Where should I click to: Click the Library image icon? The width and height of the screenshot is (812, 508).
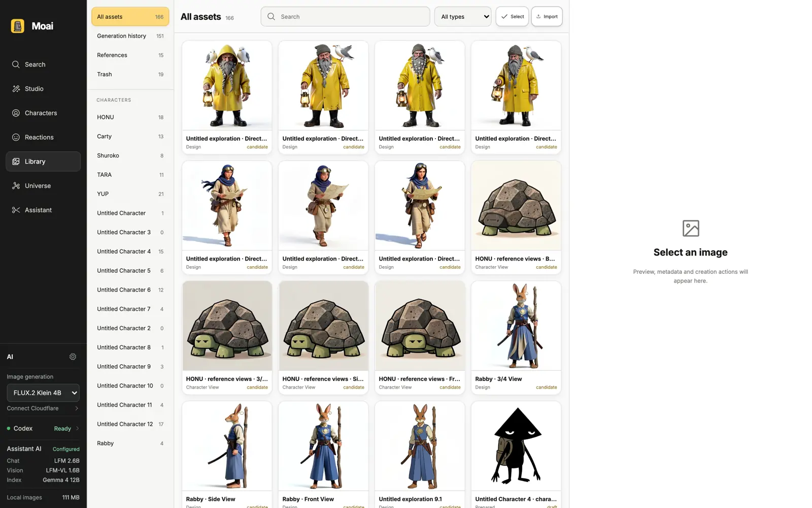click(x=16, y=162)
